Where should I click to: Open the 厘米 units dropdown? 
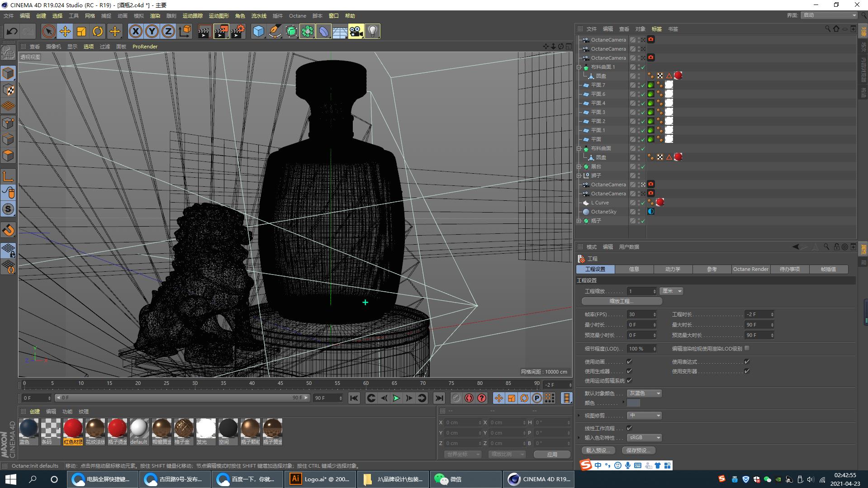tap(671, 291)
